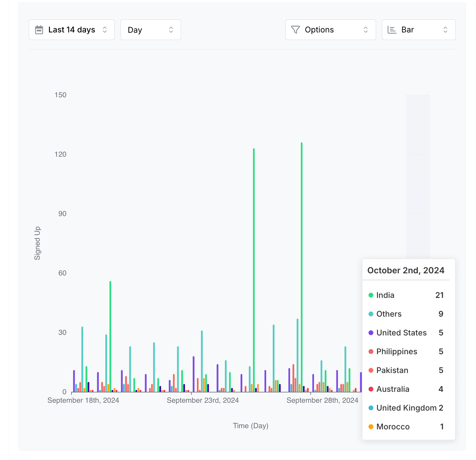
Task: Click the Australia label in tooltip
Action: (393, 389)
